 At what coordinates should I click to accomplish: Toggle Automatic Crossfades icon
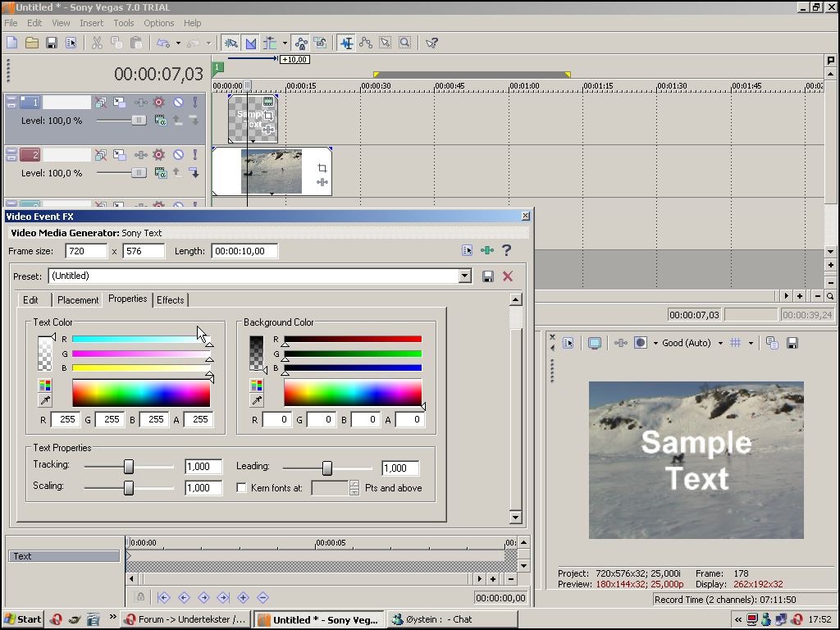[250, 43]
